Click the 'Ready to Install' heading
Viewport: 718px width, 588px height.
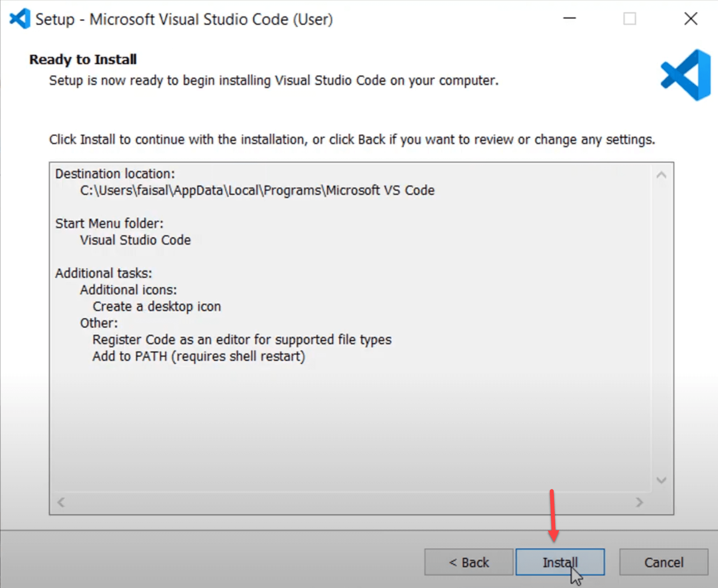[x=83, y=60]
